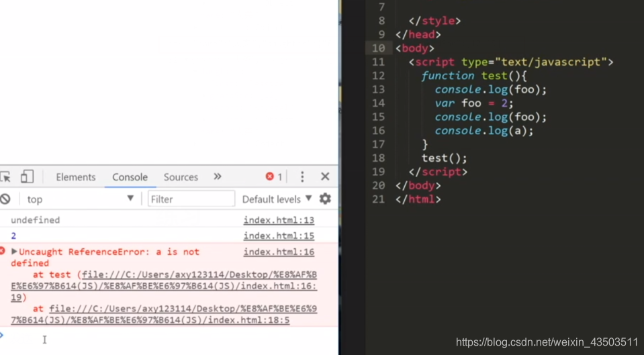Open the Sources tab
Viewport: 644px width, 355px height.
[181, 177]
